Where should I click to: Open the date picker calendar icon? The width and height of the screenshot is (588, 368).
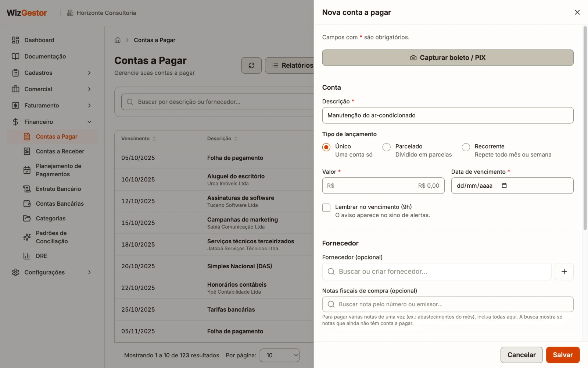504,185
